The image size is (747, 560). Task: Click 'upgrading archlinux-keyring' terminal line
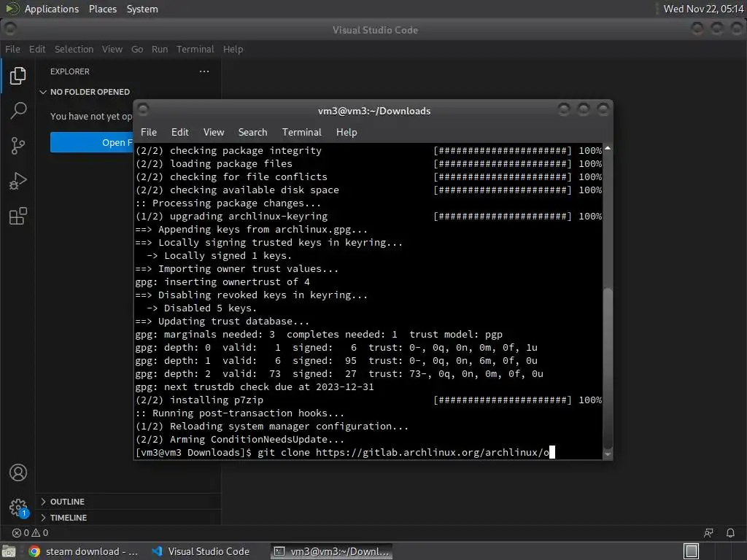tap(248, 216)
